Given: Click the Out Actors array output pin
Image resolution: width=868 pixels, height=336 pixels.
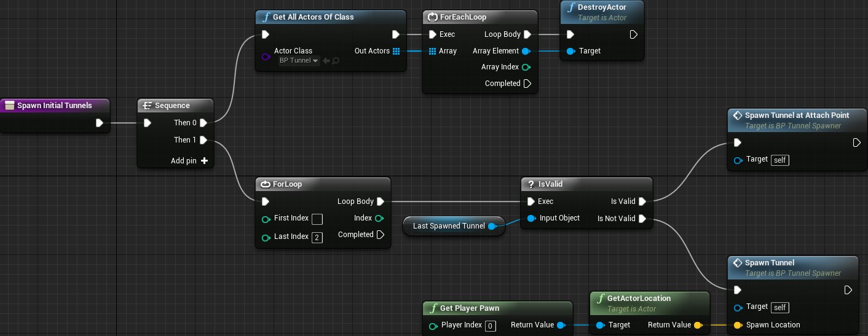Looking at the screenshot, I should [x=396, y=51].
